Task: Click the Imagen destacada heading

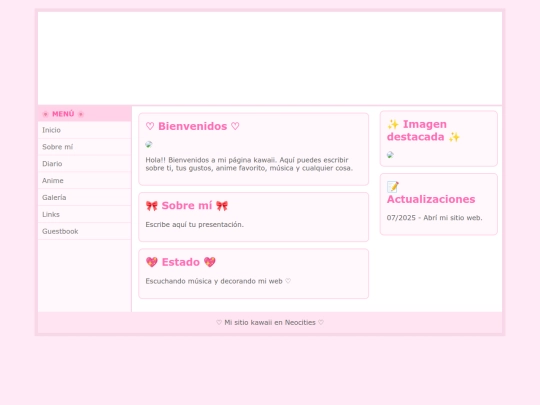Action: [x=424, y=131]
